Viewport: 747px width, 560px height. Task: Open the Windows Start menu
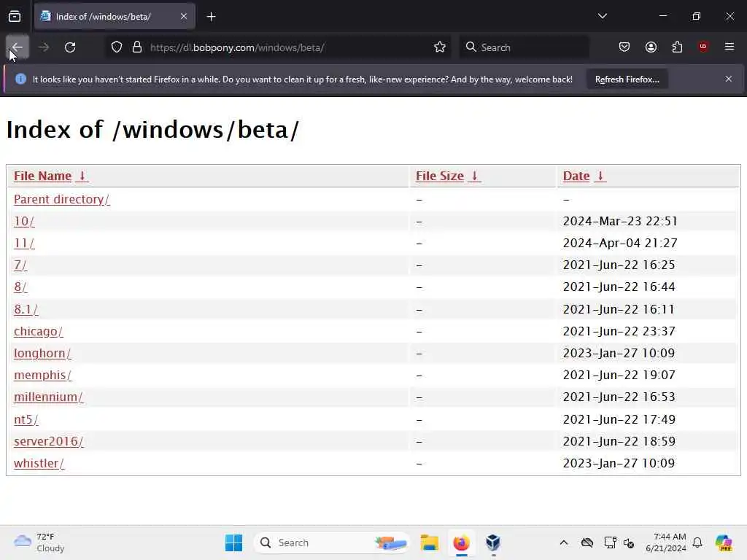pos(233,542)
